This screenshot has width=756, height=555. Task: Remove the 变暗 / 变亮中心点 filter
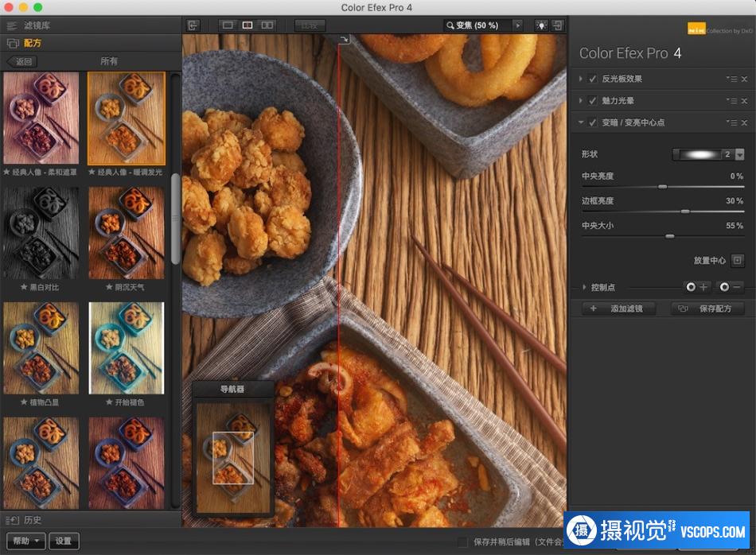[744, 123]
